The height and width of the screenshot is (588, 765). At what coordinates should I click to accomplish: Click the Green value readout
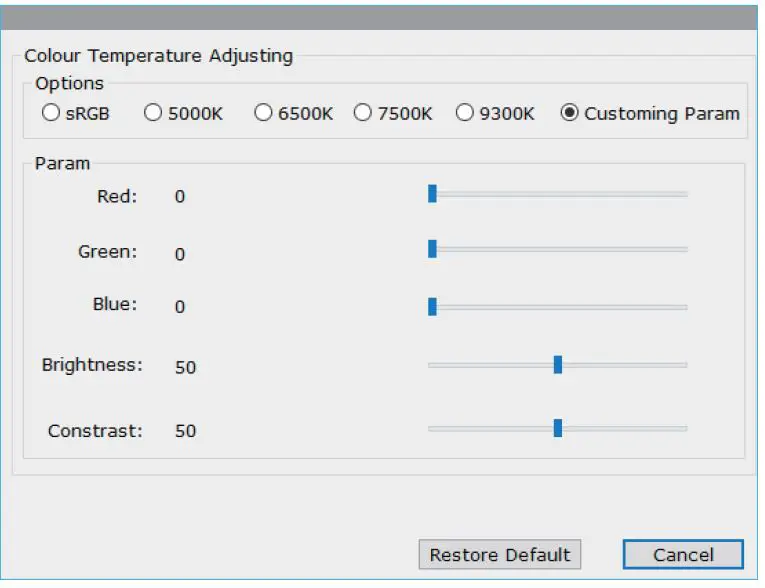[180, 255]
